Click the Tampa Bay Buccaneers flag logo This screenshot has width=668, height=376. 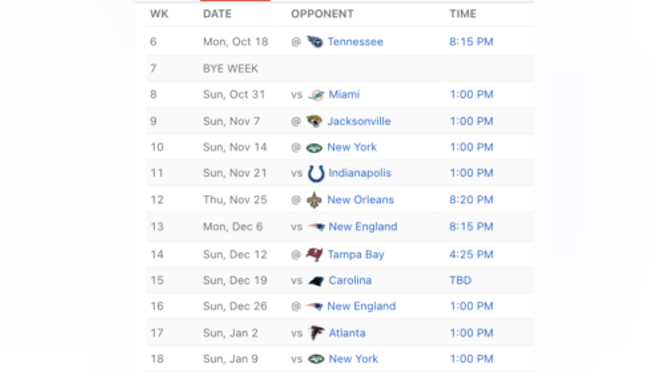315,255
